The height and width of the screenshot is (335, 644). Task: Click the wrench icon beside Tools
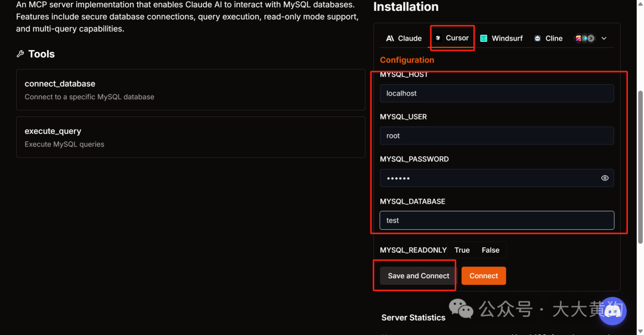pyautogui.click(x=20, y=54)
